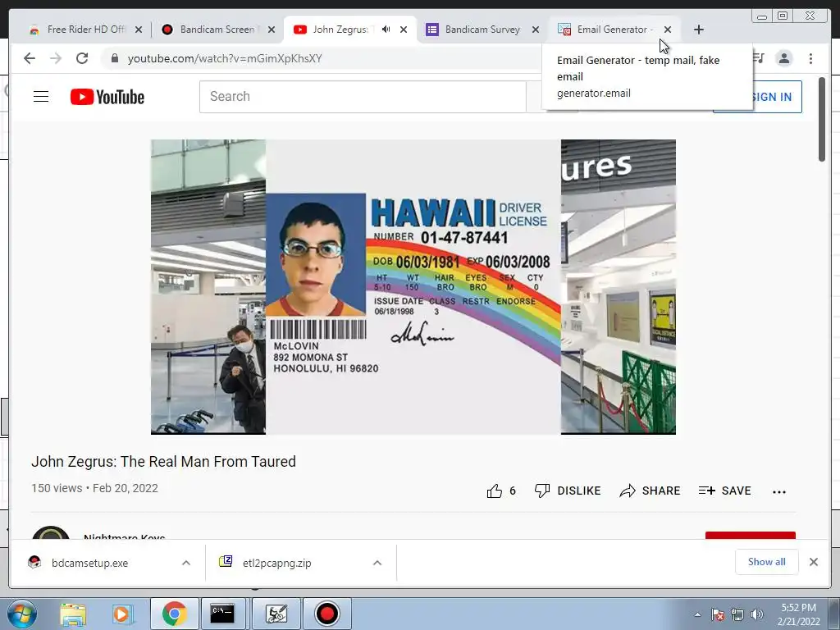
Task: Click network tray icon
Action: (737, 614)
